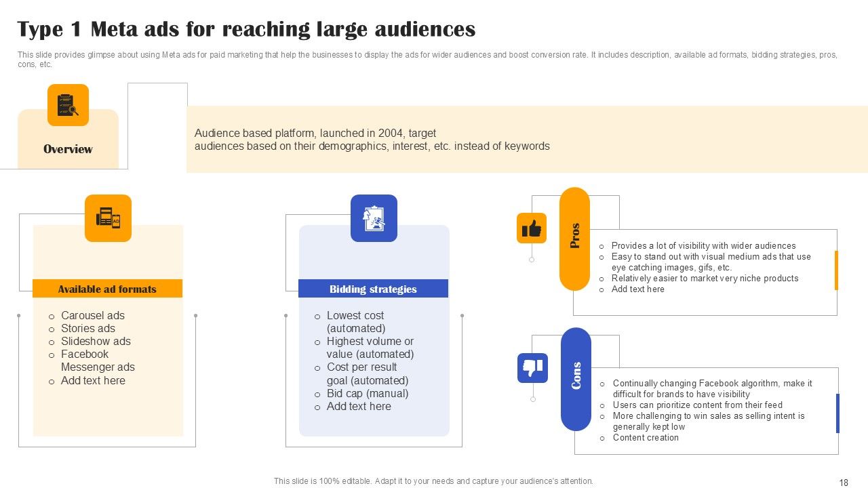Select the Available ad formats header
868x488 pixels.
(107, 289)
